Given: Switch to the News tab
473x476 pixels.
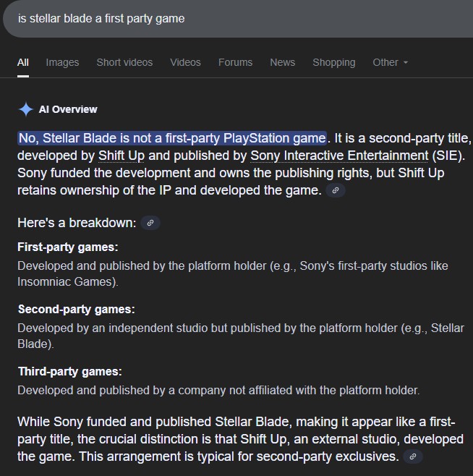Looking at the screenshot, I should (x=282, y=62).
